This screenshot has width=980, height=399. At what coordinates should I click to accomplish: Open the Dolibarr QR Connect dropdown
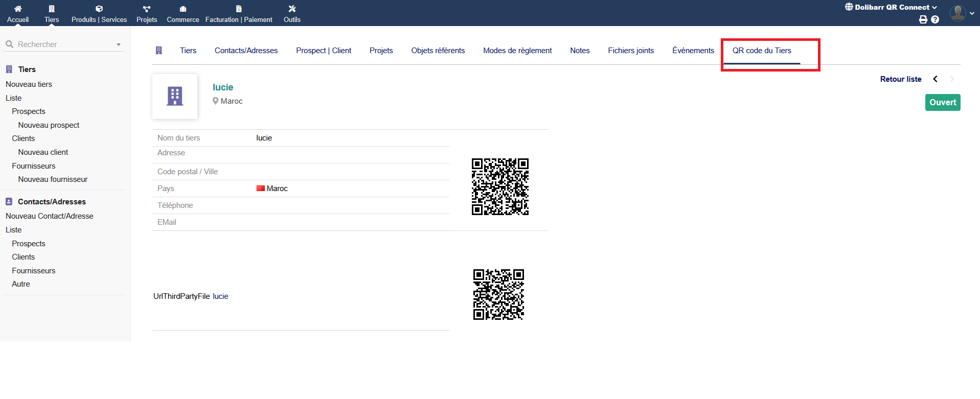[892, 7]
